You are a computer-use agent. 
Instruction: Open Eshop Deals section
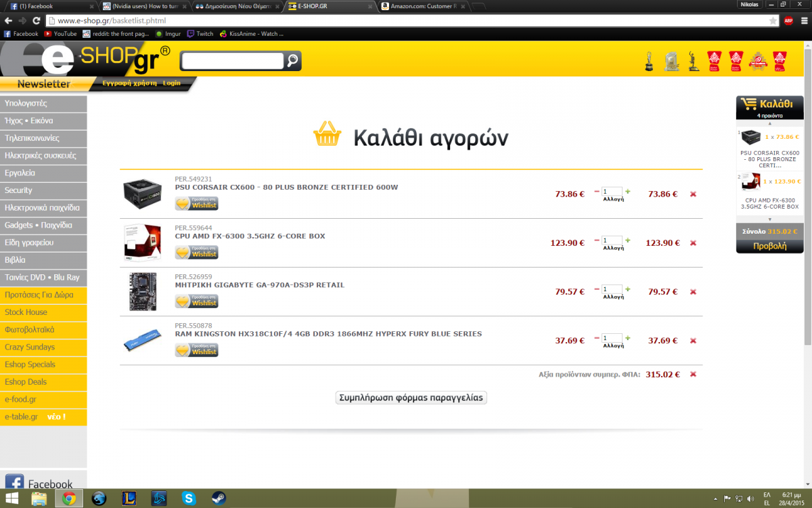tap(43, 382)
